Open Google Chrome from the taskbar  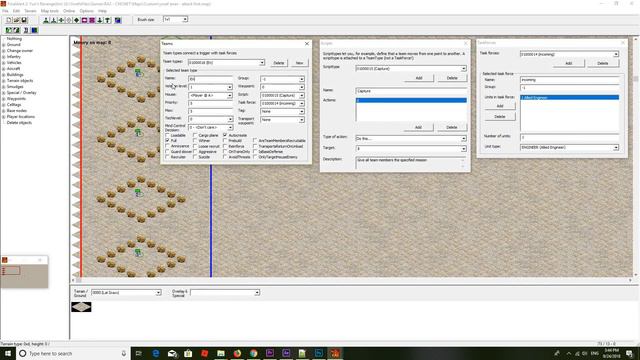(x=253, y=353)
